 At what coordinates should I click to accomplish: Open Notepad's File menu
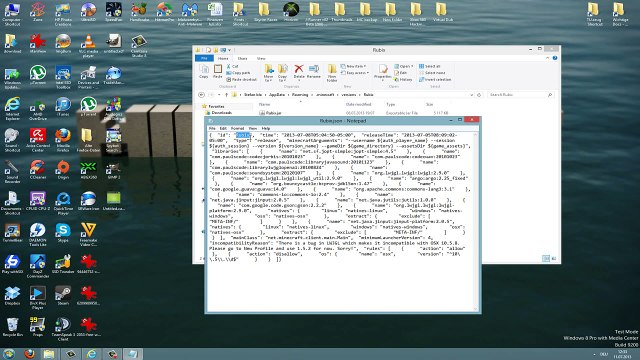(x=212, y=128)
